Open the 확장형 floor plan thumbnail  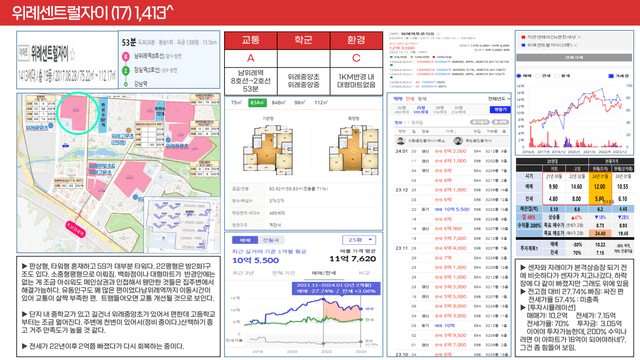point(353,149)
